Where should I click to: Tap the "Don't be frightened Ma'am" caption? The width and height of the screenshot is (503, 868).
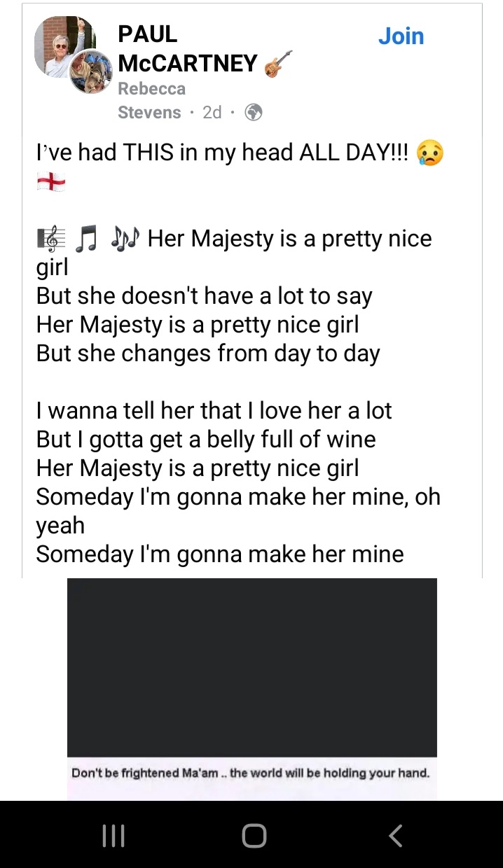[250, 773]
